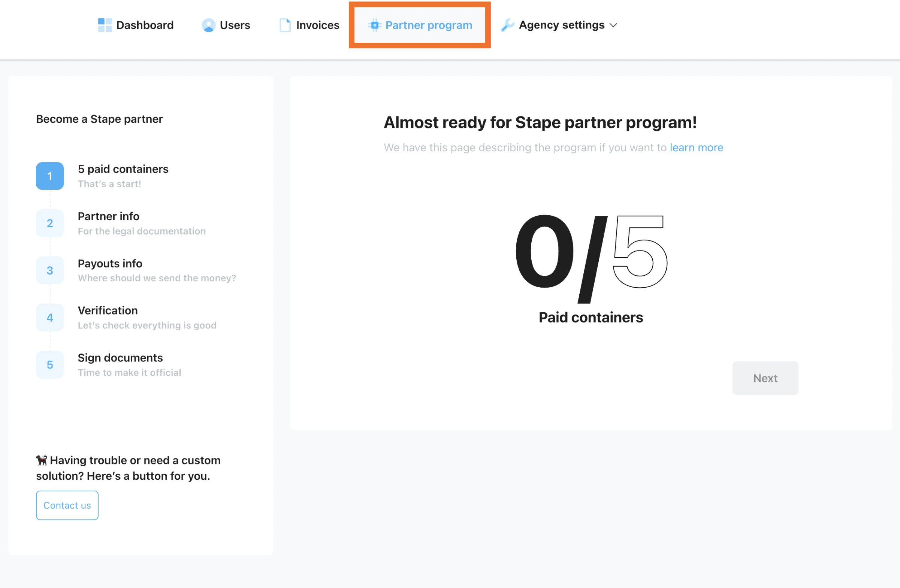The height and width of the screenshot is (588, 900).
Task: Click the 'Sign documents' step title
Action: coord(120,358)
